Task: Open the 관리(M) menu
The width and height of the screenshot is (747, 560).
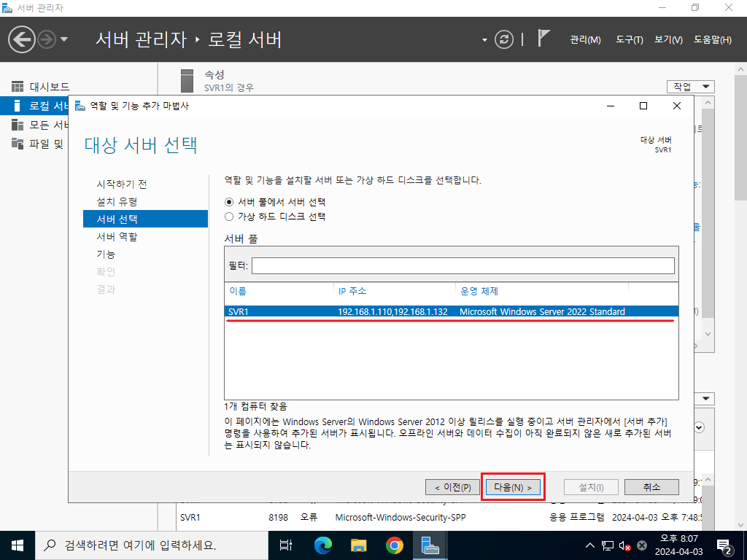Action: (585, 40)
